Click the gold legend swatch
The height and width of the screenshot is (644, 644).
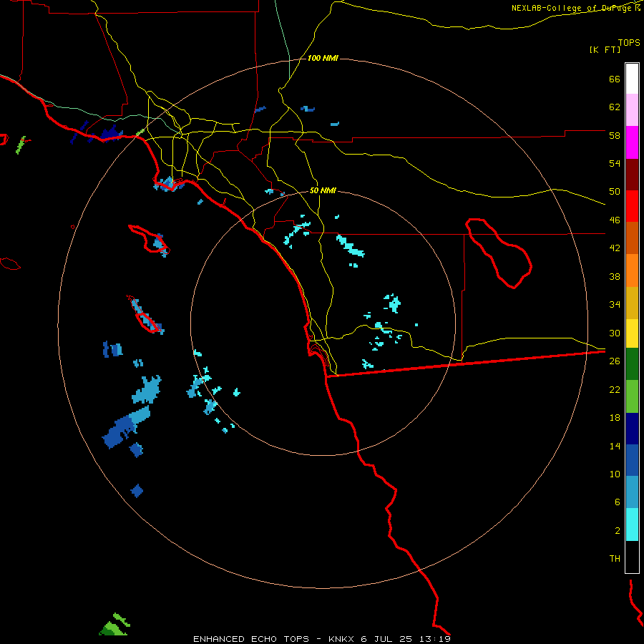tap(632, 303)
